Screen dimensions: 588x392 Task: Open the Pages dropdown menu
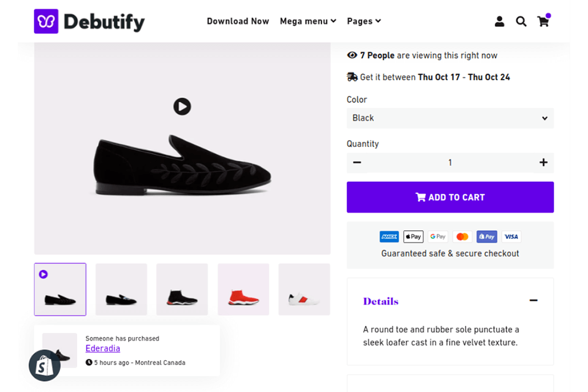click(364, 21)
